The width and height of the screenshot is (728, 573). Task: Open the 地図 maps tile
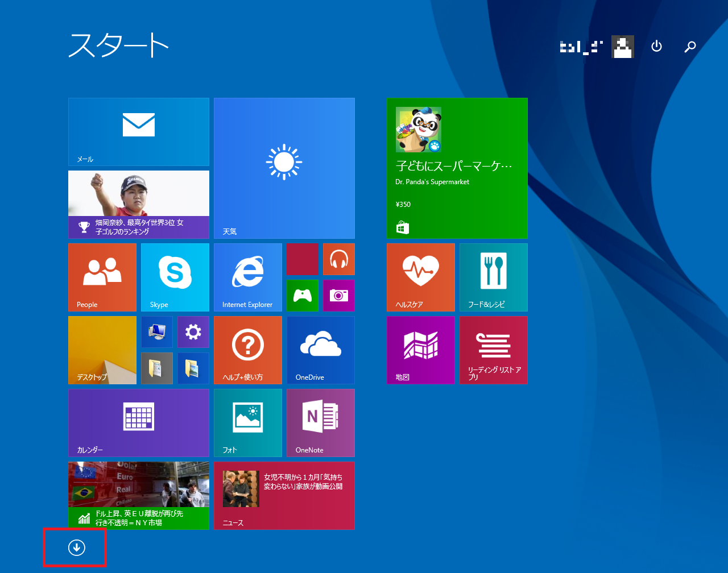[x=421, y=350]
